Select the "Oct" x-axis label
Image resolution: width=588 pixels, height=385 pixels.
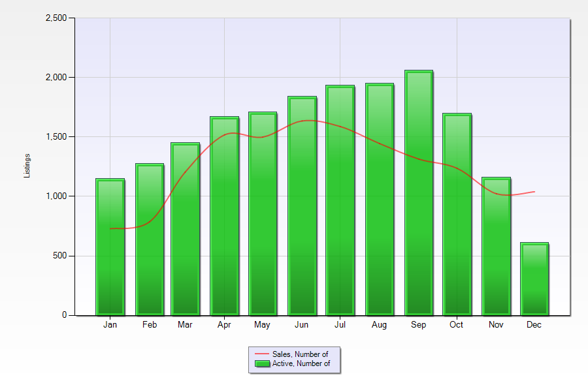457,325
